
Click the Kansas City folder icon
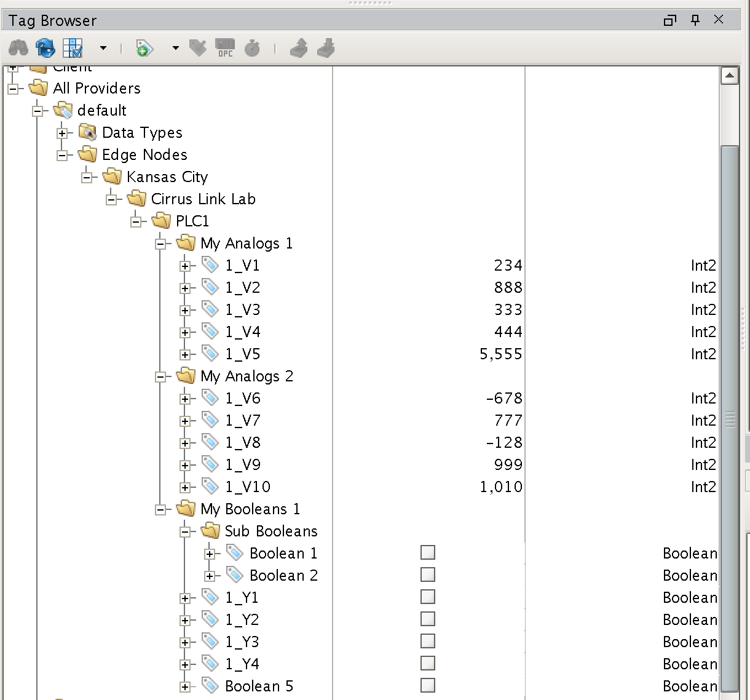112,177
